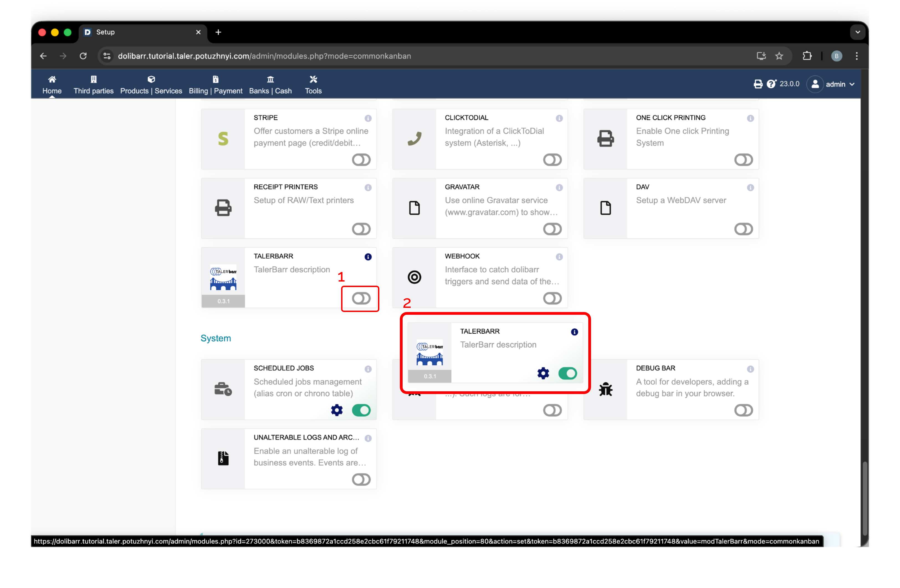Open the TalerBarr settings gear icon
The width and height of the screenshot is (900, 588).
543,373
